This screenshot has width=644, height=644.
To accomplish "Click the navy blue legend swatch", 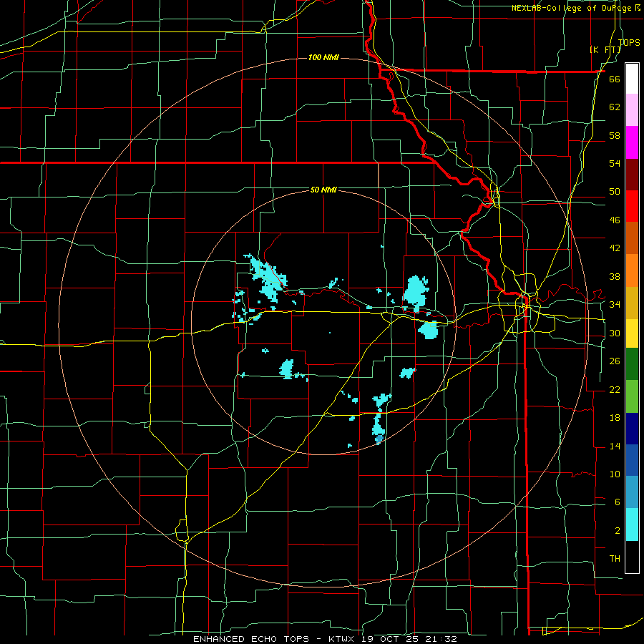I will point(632,429).
